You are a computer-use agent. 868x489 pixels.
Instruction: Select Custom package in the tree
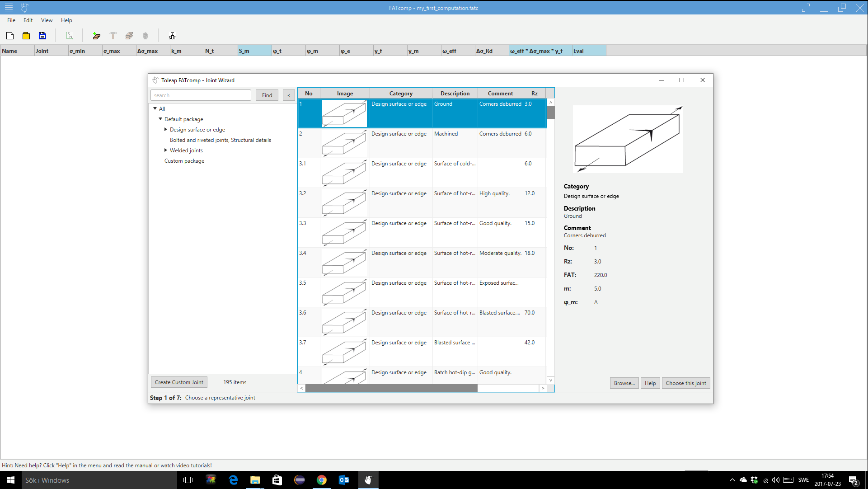184,161
